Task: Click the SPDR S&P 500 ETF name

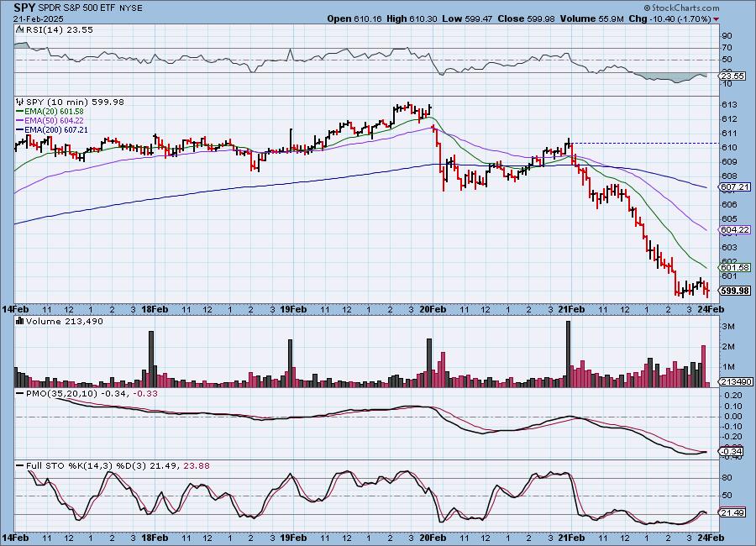Action: 76,8
